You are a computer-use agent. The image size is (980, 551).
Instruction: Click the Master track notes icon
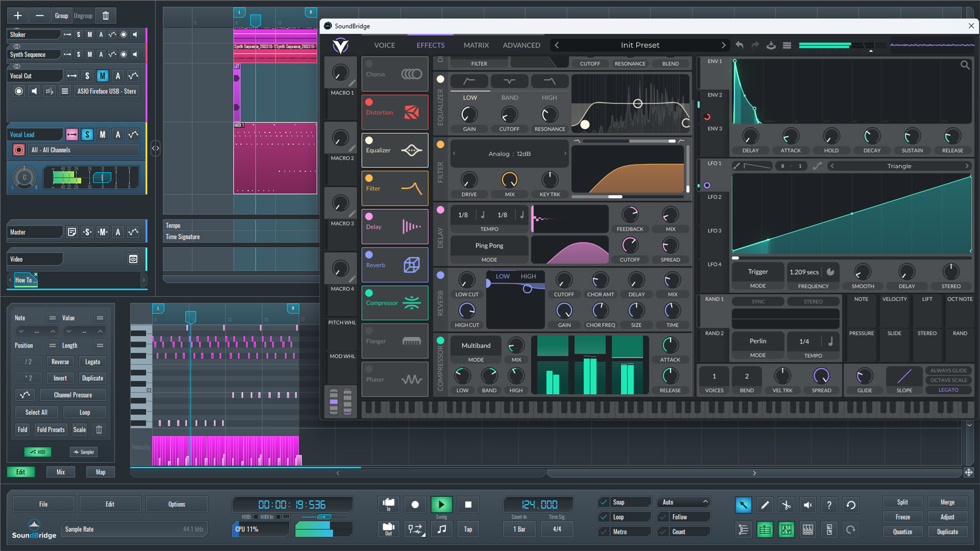tap(72, 232)
